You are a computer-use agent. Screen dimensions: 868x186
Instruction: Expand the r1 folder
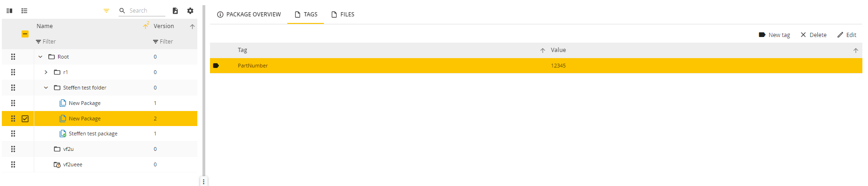coord(46,72)
